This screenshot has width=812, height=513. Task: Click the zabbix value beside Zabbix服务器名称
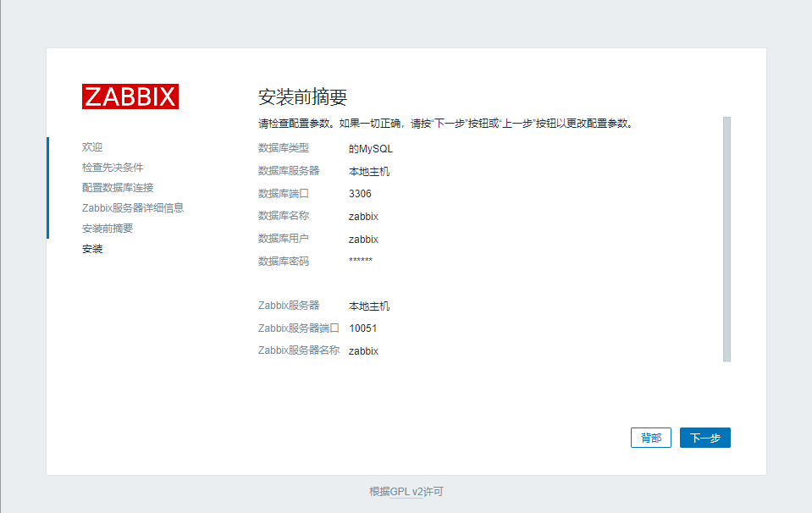363,351
